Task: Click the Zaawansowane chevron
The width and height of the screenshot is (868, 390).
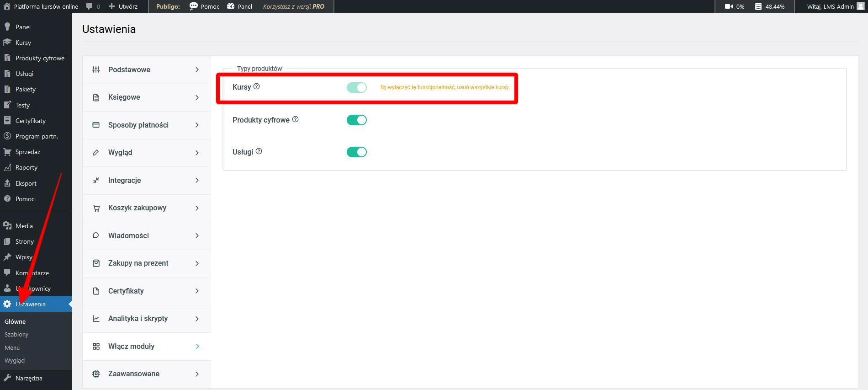Action: [197, 374]
